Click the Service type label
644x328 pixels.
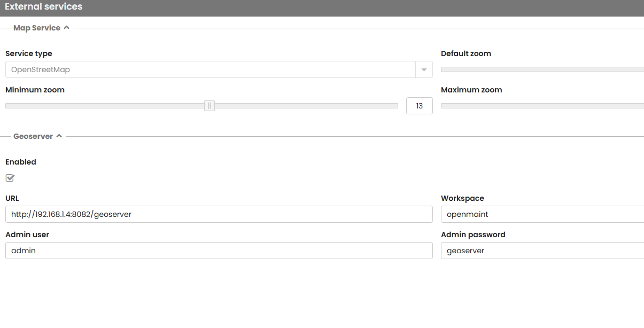29,53
